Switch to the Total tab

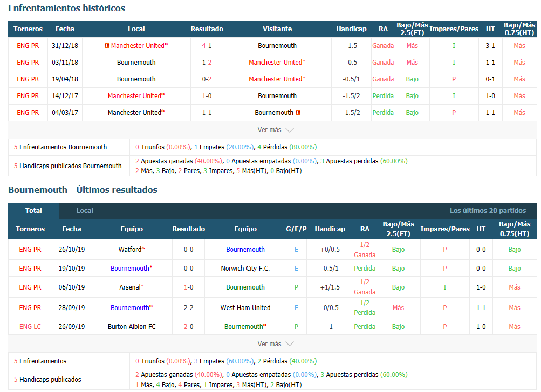coord(33,211)
